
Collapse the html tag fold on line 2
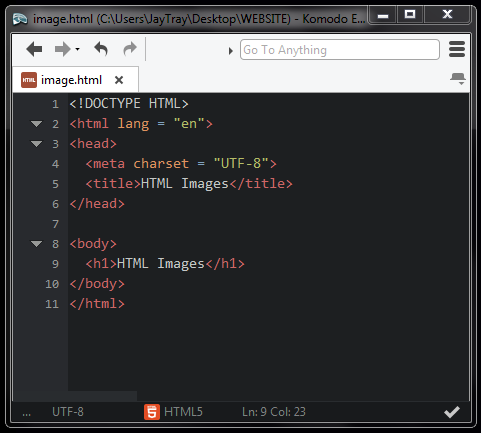coord(36,124)
